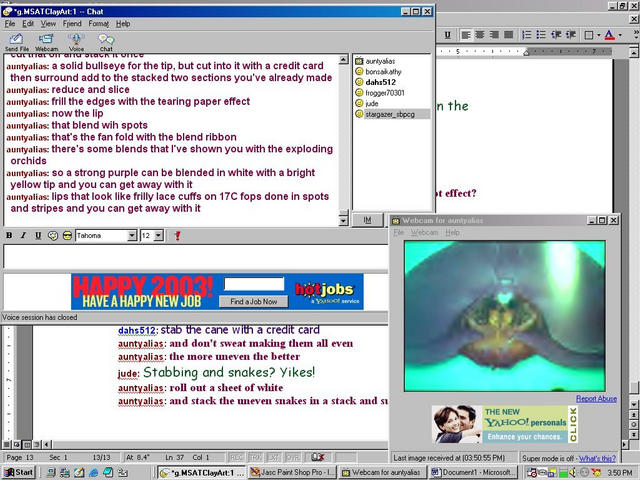Select bonsaikathy in the chat user list
640x480 pixels.
pyautogui.click(x=383, y=72)
